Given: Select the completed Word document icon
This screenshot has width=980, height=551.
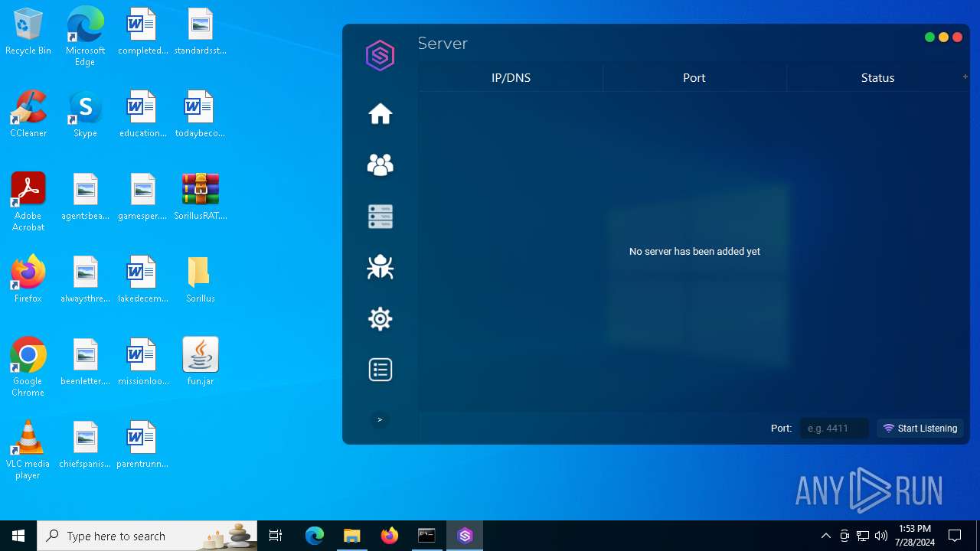Looking at the screenshot, I should [x=142, y=32].
